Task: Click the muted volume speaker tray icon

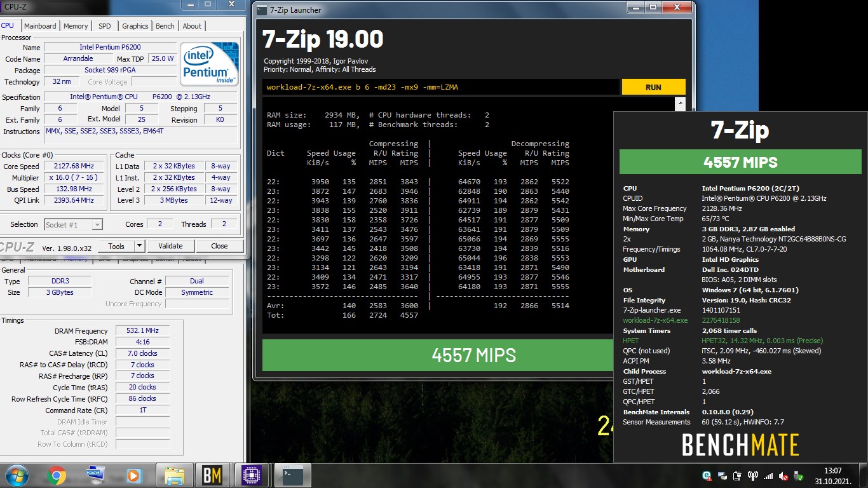Action: [784, 476]
